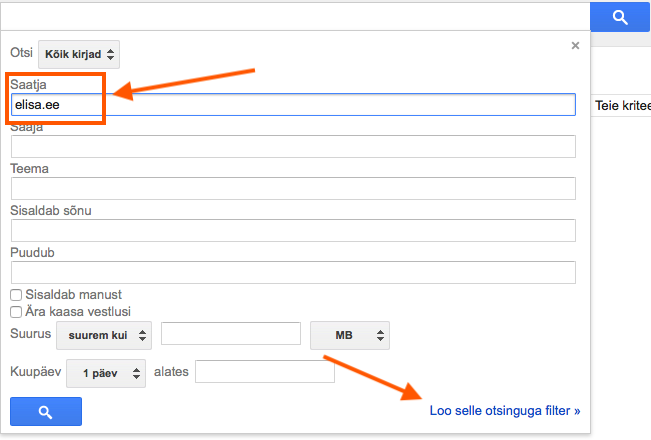Tick the Ära kaasa vestlusi checkbox
The image size is (651, 440).
click(16, 312)
